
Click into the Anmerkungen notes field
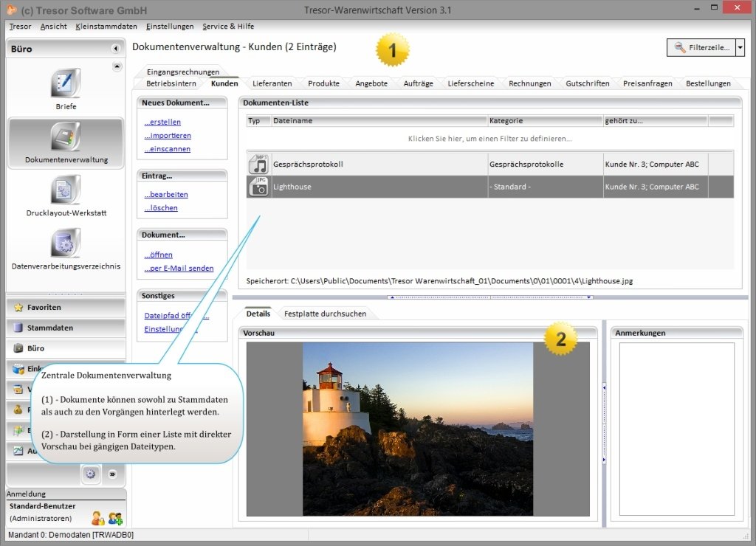(676, 429)
